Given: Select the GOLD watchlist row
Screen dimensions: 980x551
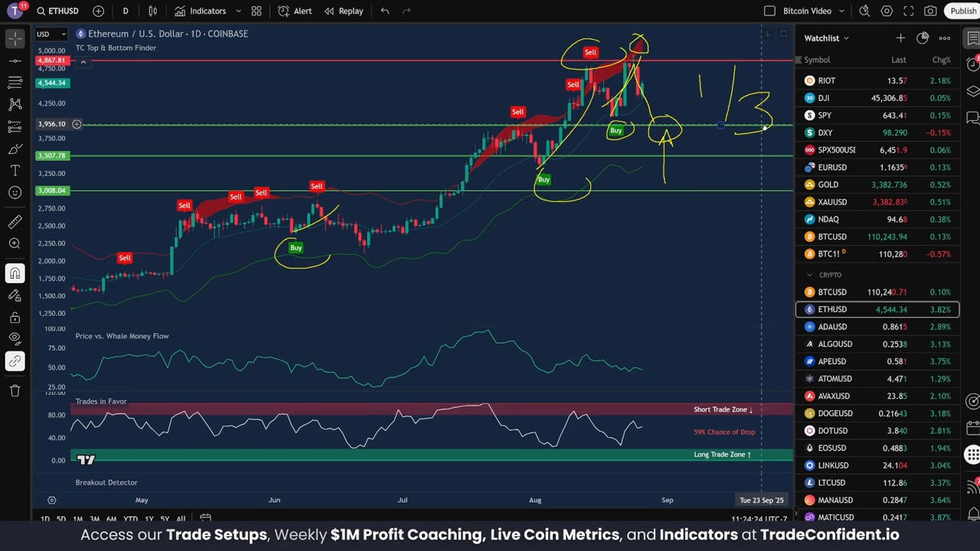Looking at the screenshot, I should click(x=877, y=184).
